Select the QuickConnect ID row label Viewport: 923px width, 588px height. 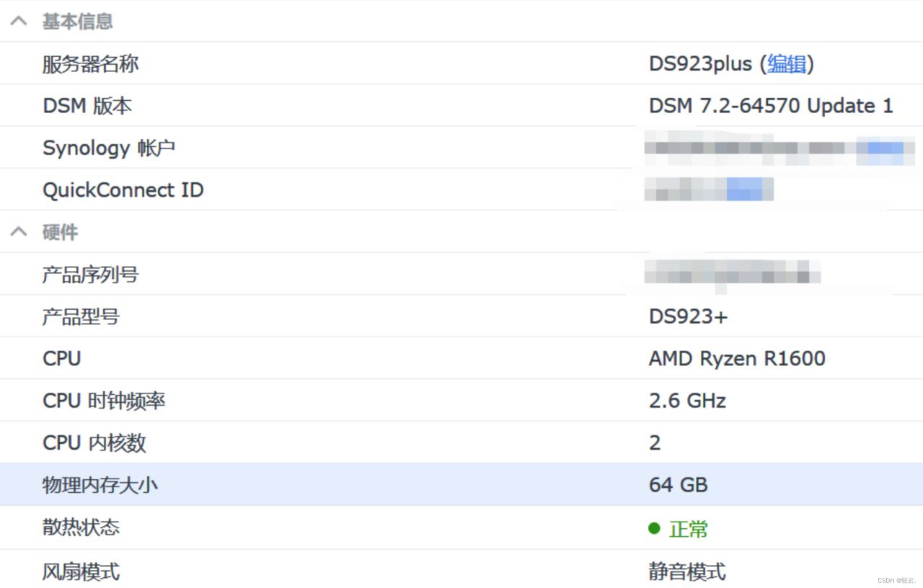click(123, 190)
